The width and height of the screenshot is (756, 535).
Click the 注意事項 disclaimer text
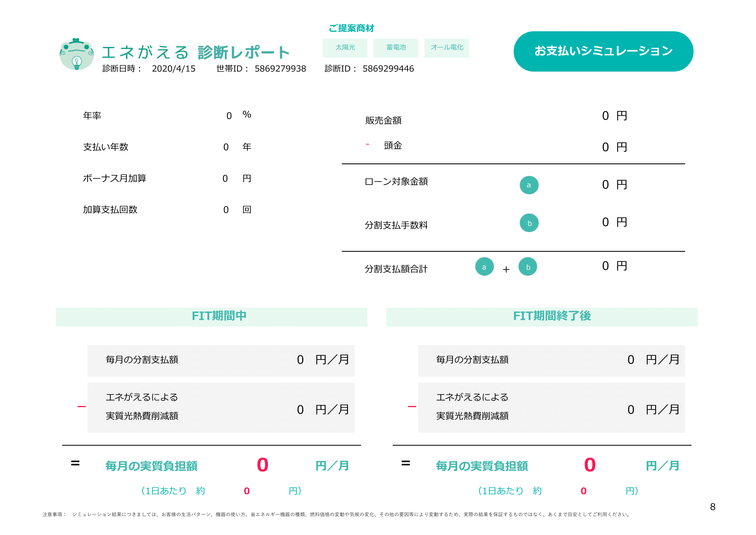(336, 514)
